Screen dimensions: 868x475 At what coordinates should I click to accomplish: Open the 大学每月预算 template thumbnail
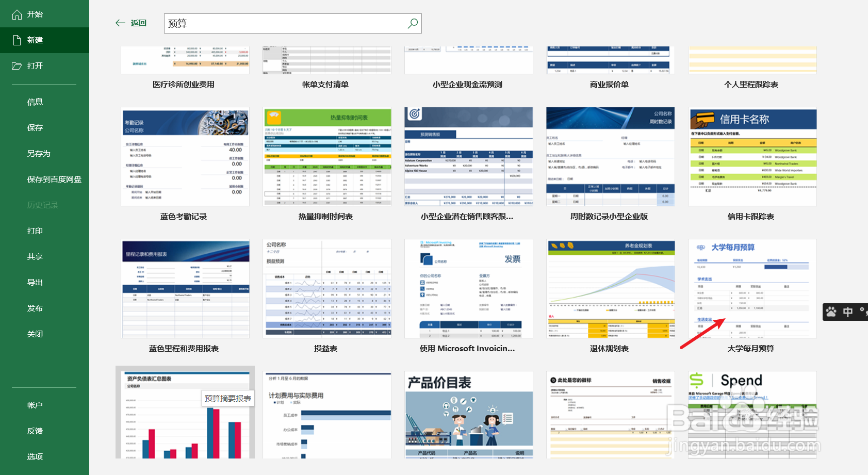[752, 289]
